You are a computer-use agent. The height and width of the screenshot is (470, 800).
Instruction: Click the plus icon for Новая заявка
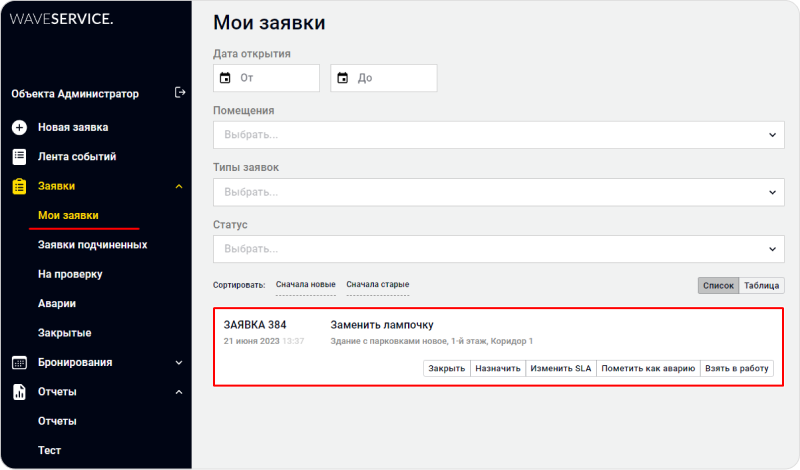click(x=18, y=128)
